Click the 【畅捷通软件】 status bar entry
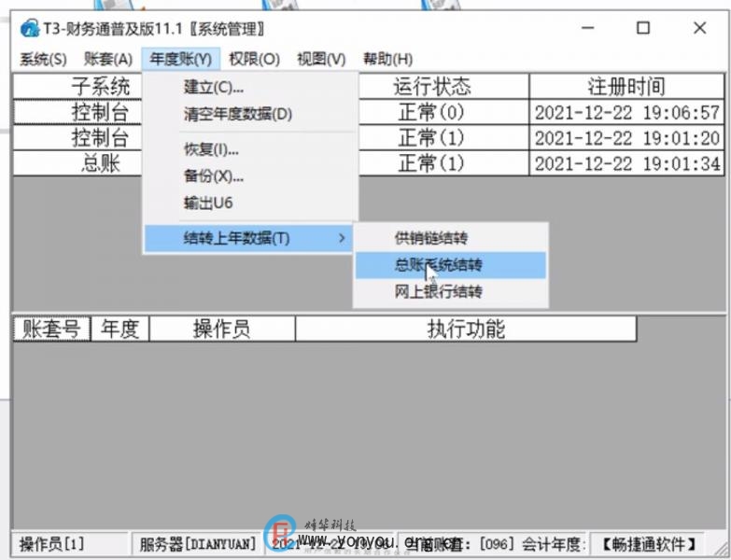731x560 pixels. [650, 544]
